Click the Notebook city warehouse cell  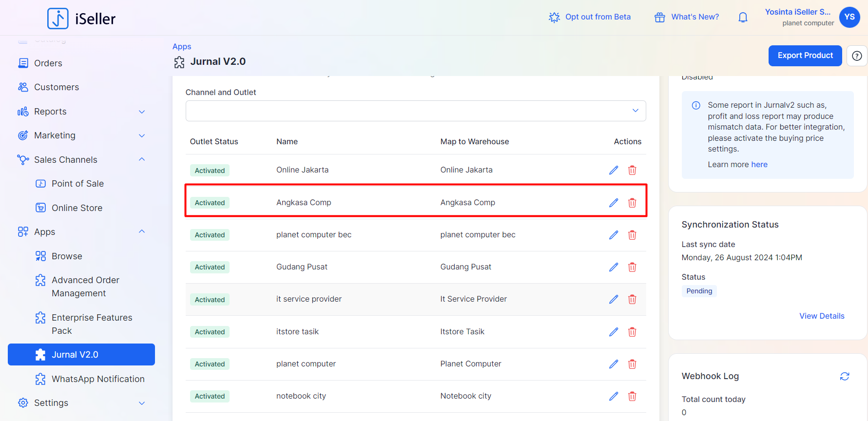point(465,396)
